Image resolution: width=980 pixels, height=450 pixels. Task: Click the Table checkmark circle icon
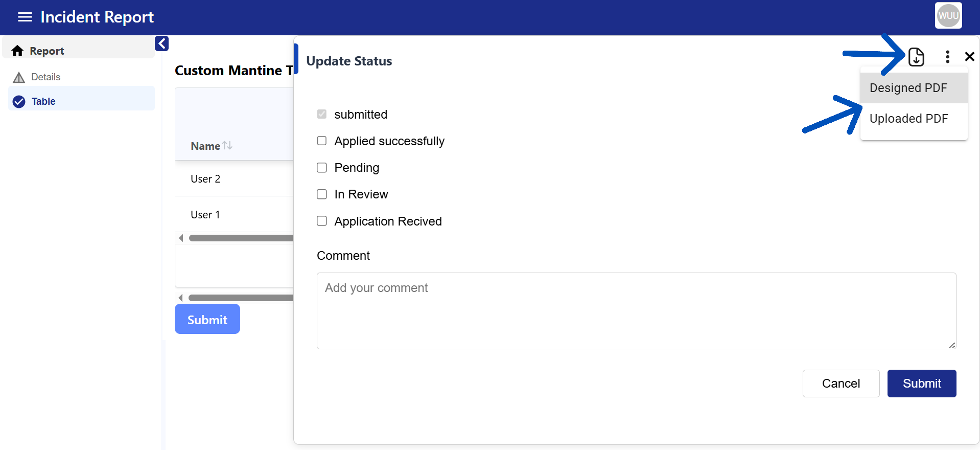[x=19, y=102]
